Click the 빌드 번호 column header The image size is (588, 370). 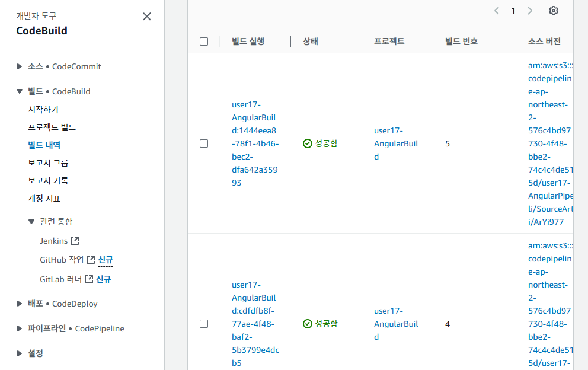tap(461, 42)
